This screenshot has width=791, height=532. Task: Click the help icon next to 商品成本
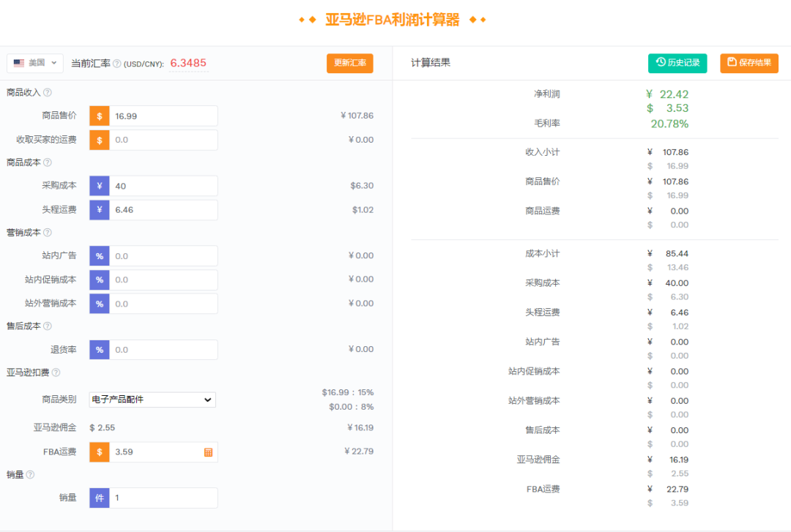click(x=48, y=162)
